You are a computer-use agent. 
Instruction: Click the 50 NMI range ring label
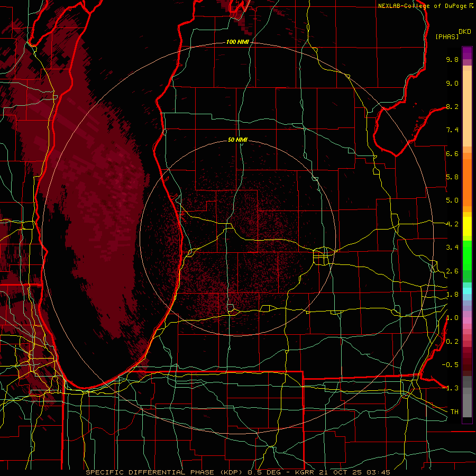[x=237, y=140]
